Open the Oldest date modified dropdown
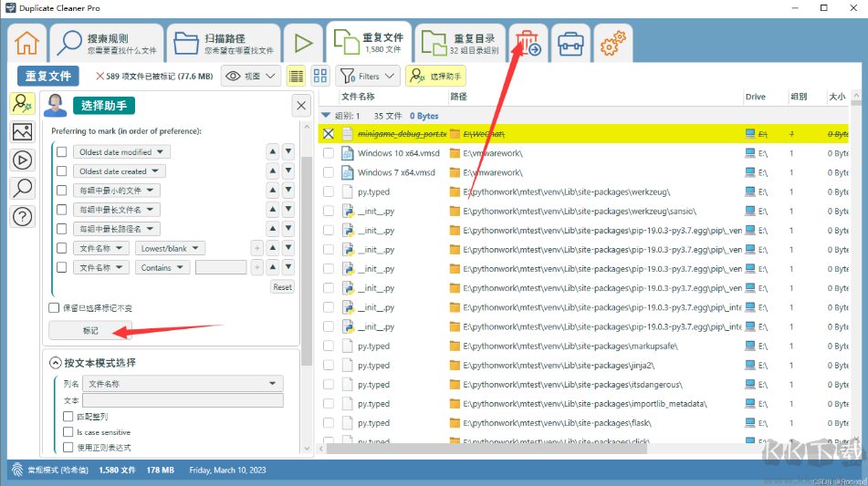This screenshot has width=868, height=486. 121,152
